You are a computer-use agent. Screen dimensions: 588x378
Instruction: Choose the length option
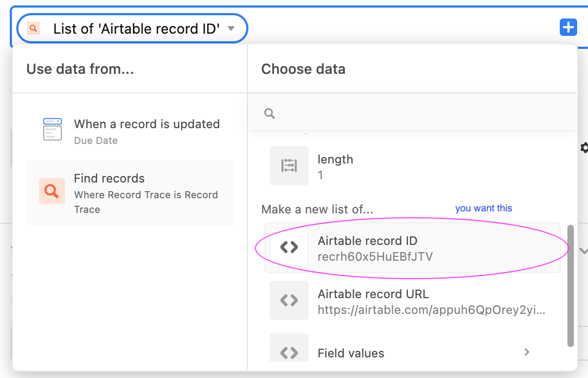412,166
